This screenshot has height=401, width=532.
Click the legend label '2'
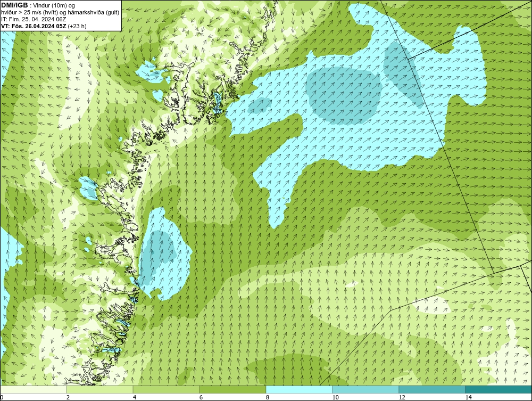point(68,397)
